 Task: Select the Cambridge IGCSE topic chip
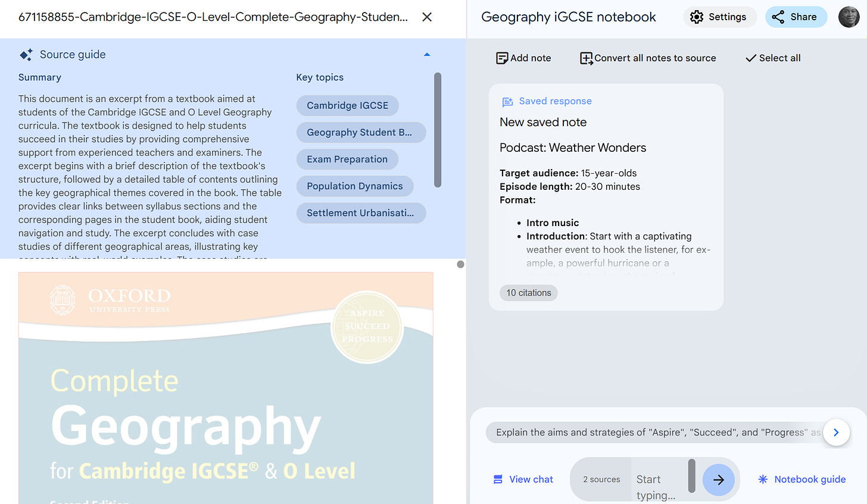coord(347,105)
